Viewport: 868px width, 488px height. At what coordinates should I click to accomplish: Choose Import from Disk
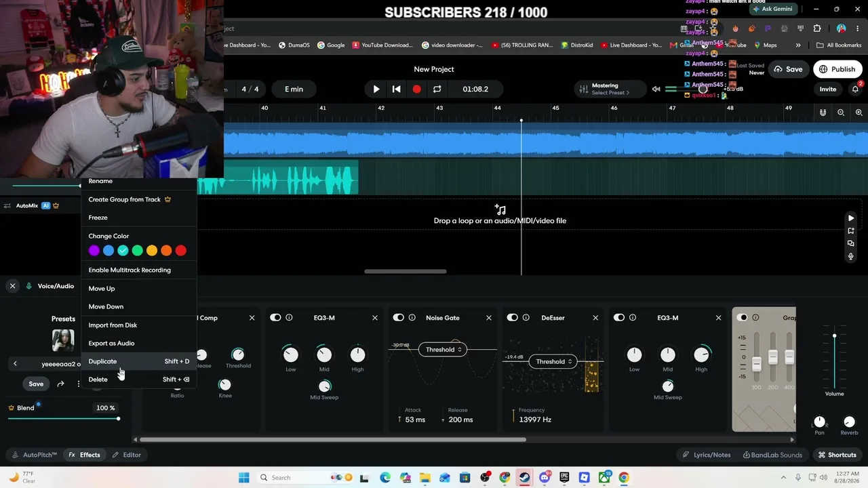tap(139, 325)
